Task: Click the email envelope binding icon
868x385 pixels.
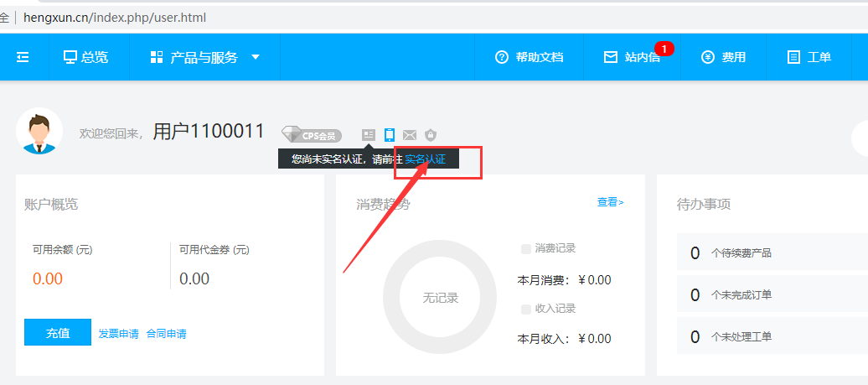Action: tap(410, 135)
